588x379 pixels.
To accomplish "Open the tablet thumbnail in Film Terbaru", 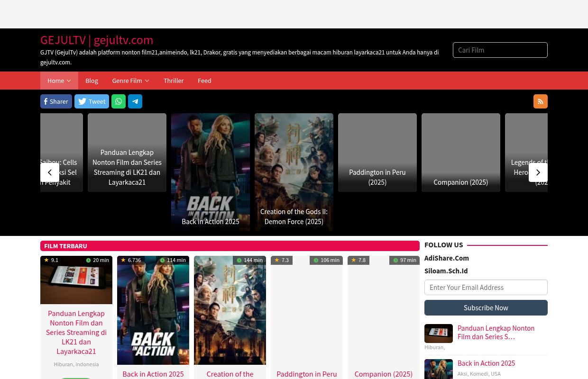I will coord(76,280).
